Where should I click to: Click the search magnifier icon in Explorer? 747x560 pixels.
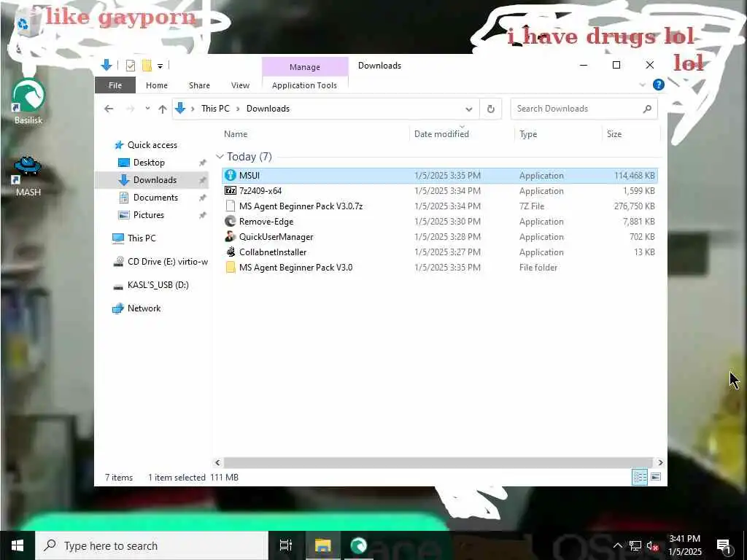(647, 109)
